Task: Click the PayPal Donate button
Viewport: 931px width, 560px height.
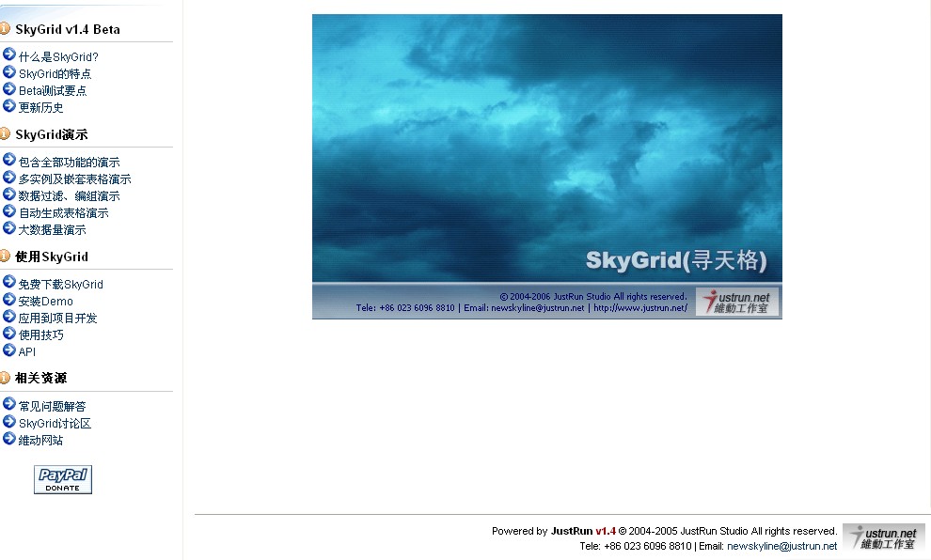Action: (x=63, y=479)
